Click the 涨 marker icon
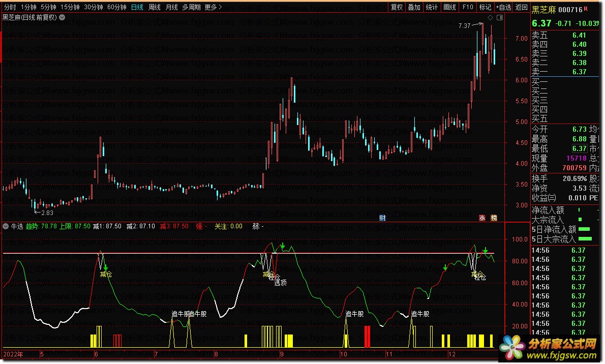This screenshot has height=364, width=605. (482, 218)
